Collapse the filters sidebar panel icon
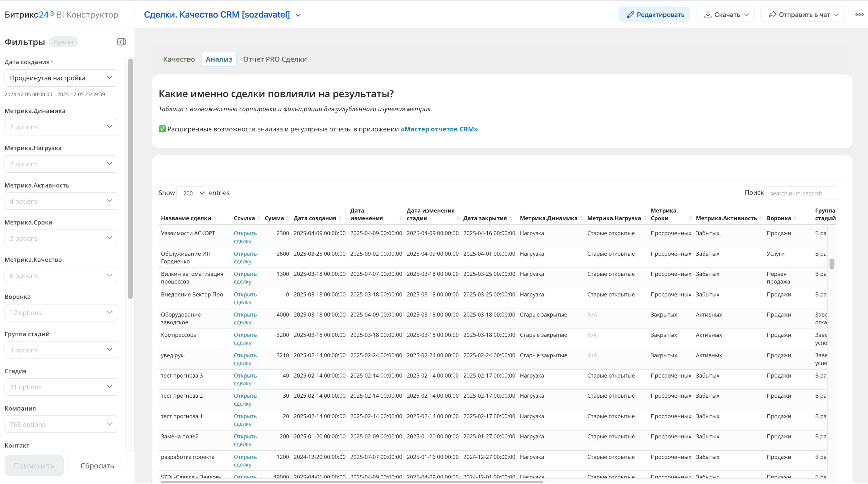868x484 pixels. (121, 42)
